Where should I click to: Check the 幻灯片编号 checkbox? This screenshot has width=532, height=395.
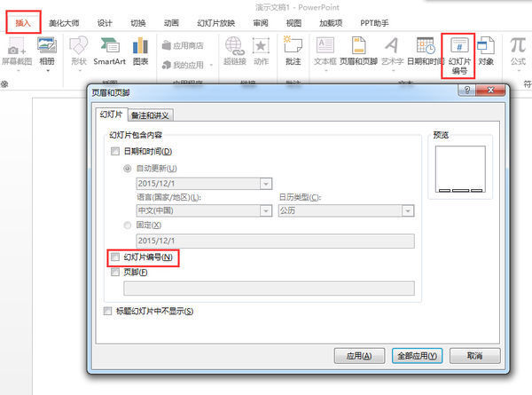[114, 257]
